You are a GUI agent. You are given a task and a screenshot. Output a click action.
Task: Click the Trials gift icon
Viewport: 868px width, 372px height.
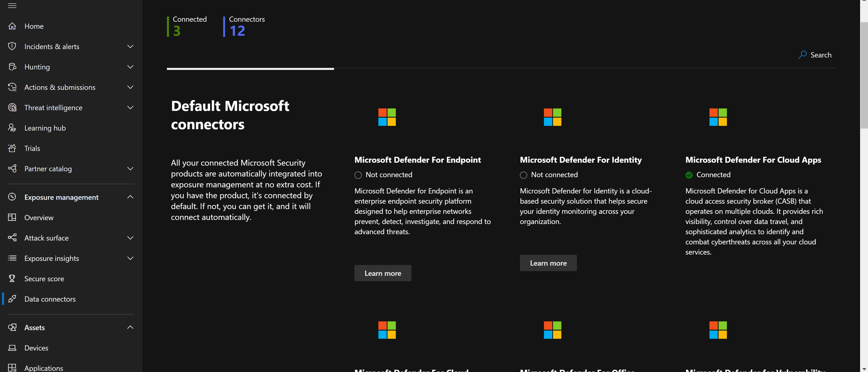pos(12,148)
